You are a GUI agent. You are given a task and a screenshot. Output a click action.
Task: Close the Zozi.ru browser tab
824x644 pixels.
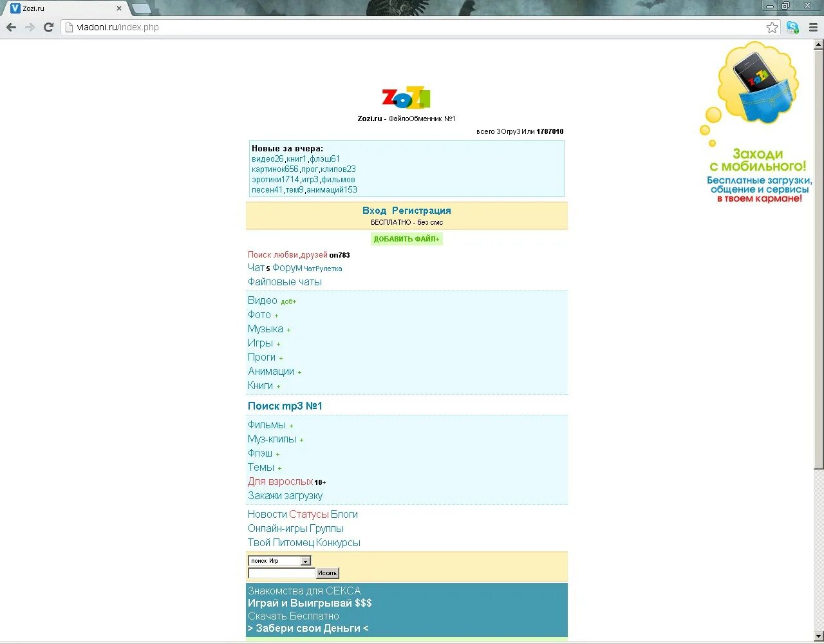[x=118, y=8]
